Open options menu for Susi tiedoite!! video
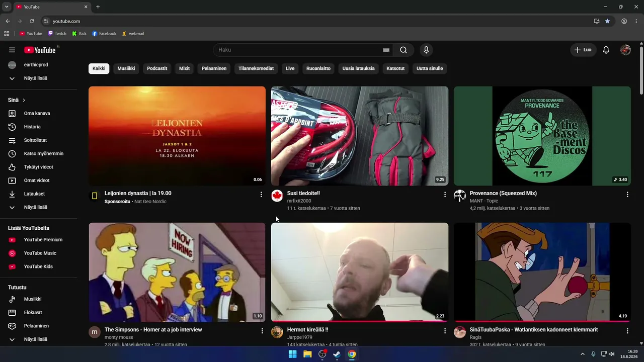644x362 pixels. (445, 194)
